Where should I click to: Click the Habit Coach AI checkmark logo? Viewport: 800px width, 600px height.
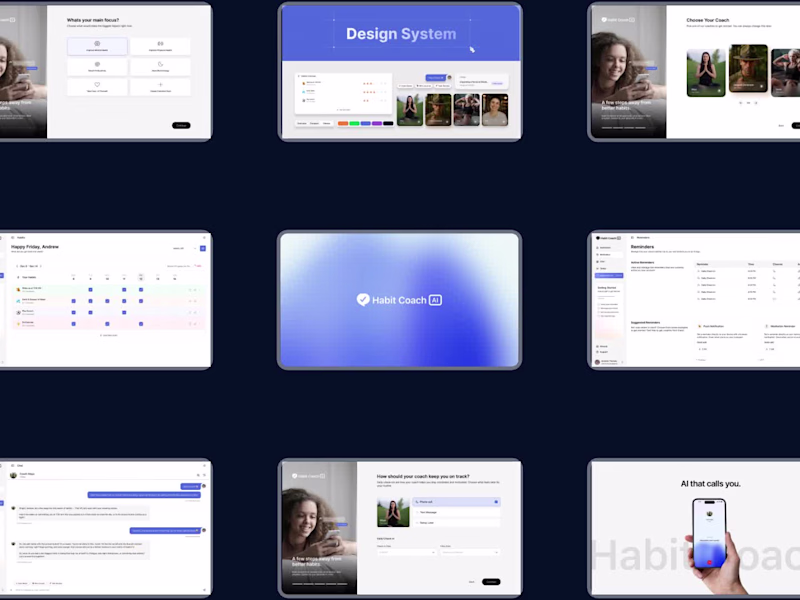click(x=363, y=299)
